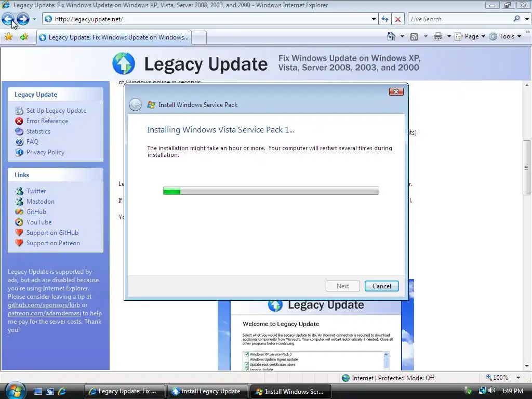532x399 pixels.
Task: Click the page scrollbar down arrow
Action: click(x=527, y=366)
